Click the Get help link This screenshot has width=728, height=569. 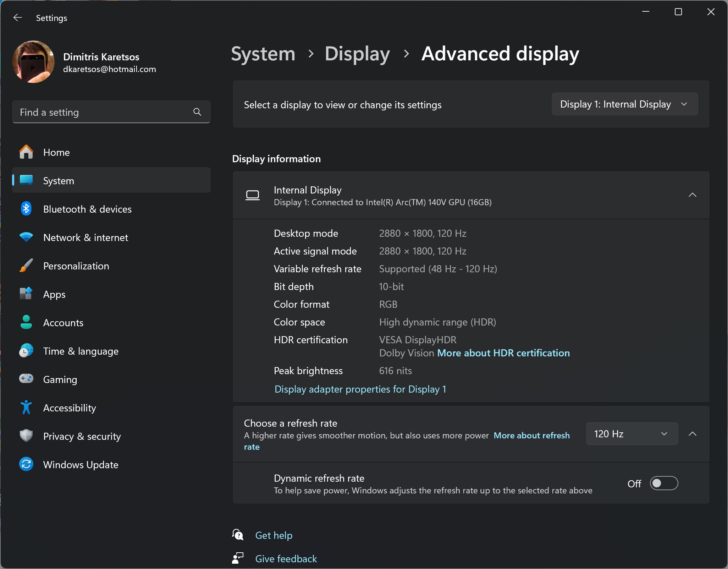[x=274, y=535]
